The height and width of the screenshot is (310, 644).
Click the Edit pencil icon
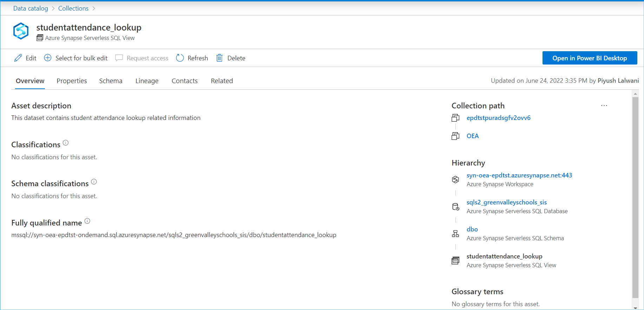point(18,58)
